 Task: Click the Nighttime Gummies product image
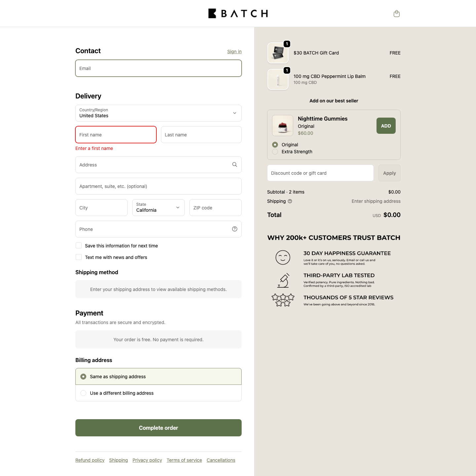point(282,126)
